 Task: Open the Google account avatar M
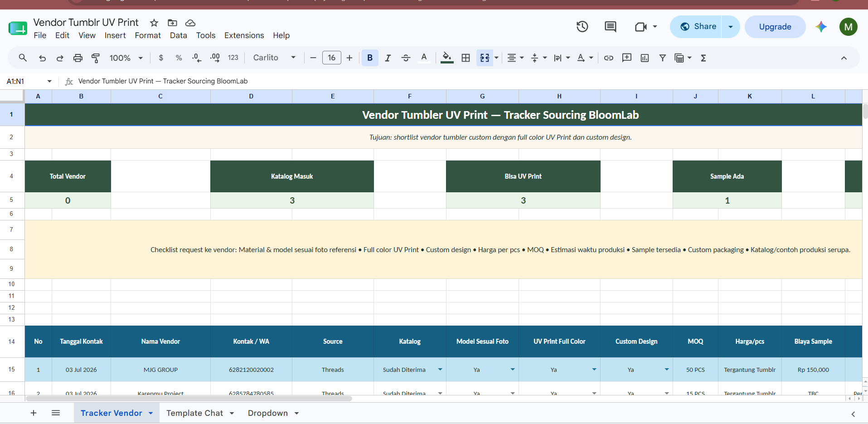coord(848,27)
